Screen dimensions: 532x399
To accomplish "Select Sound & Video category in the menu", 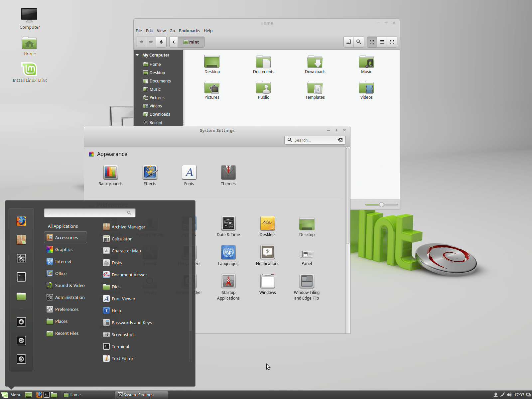I will (x=66, y=285).
